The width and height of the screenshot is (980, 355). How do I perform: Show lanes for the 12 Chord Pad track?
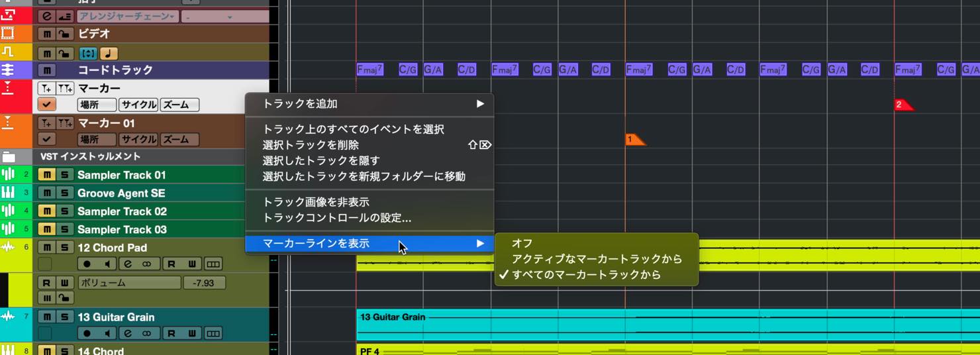213,264
